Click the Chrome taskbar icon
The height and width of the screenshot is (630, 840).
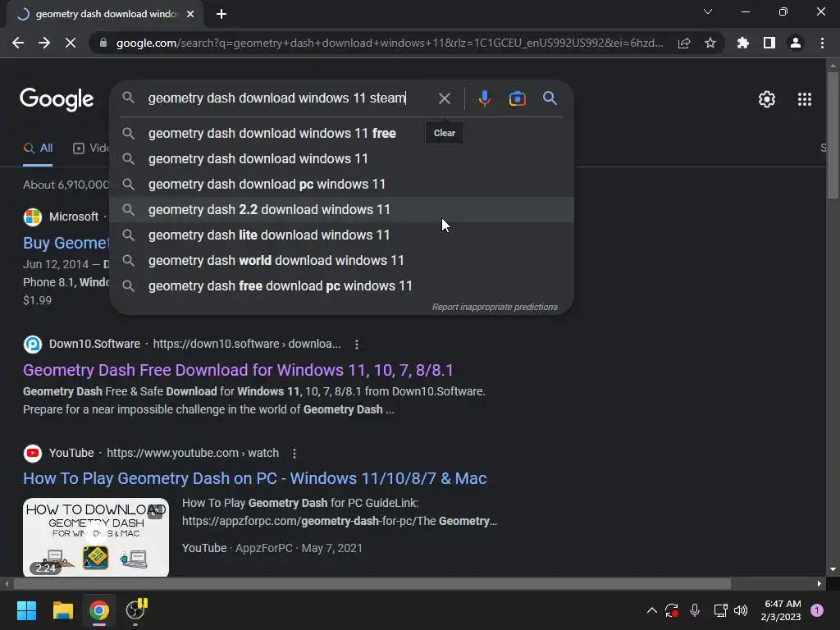(99, 610)
